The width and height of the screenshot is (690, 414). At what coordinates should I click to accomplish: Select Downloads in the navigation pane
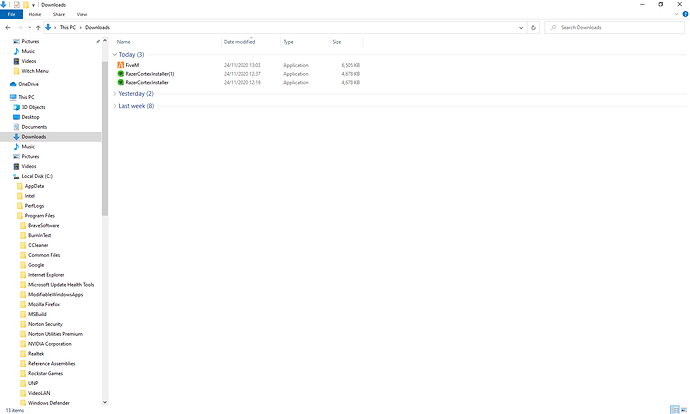pyautogui.click(x=34, y=137)
